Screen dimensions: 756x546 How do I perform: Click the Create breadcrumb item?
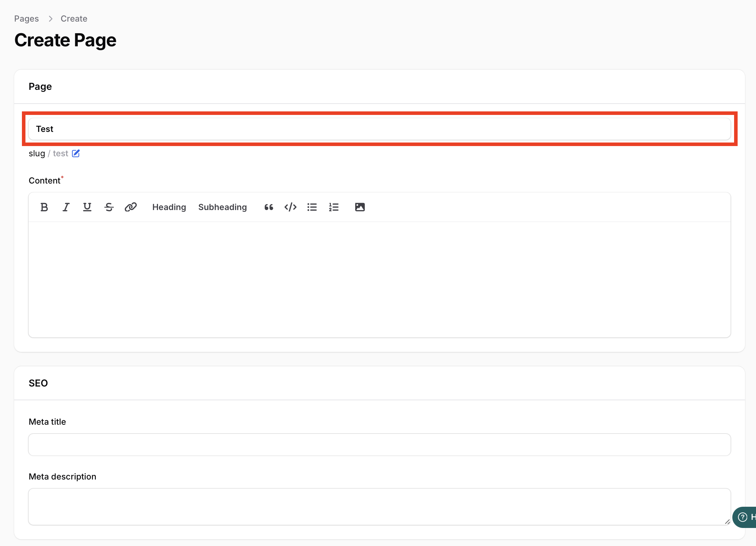click(x=74, y=19)
